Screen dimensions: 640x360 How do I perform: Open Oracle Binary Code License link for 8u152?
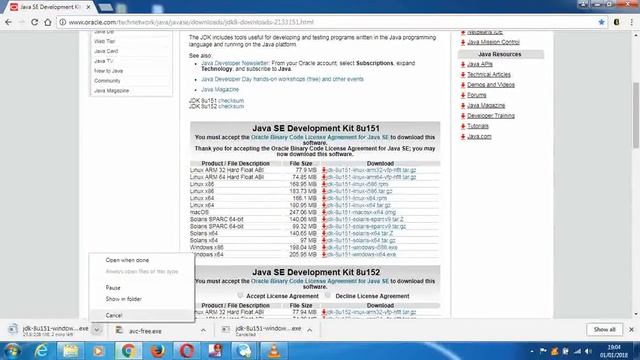(320, 281)
